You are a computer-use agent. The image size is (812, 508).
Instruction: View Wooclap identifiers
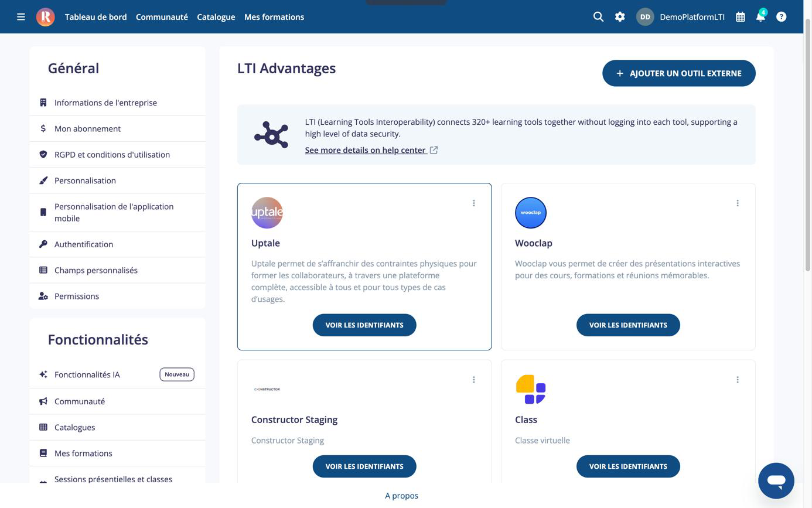tap(628, 325)
